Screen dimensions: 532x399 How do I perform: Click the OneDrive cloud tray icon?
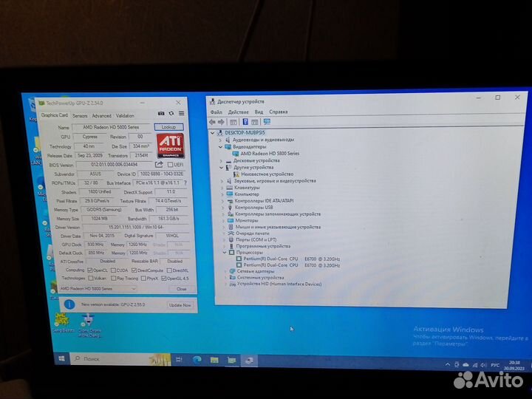465,365
